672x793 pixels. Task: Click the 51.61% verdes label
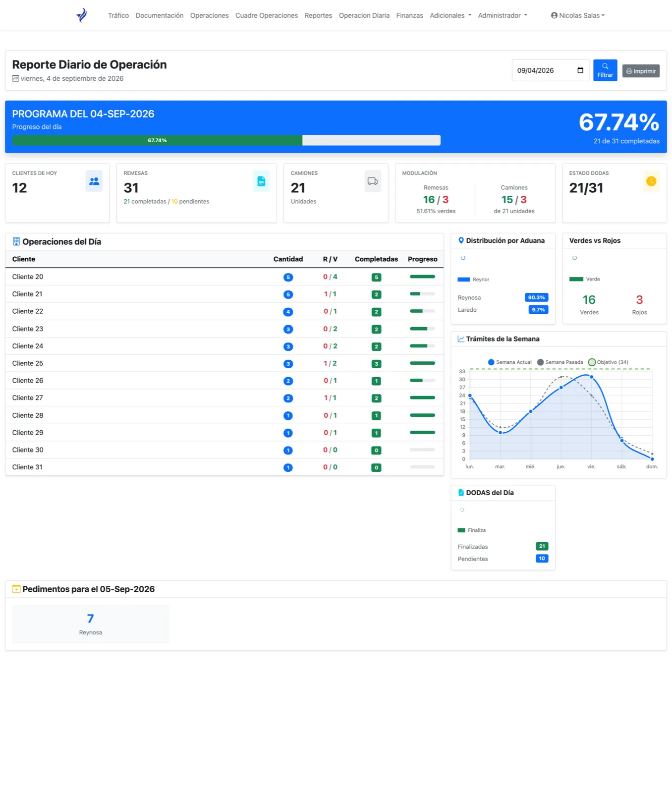click(436, 211)
